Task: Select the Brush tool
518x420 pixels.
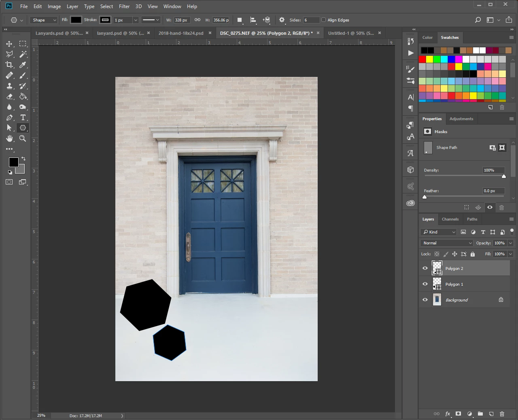Action: click(x=23, y=75)
